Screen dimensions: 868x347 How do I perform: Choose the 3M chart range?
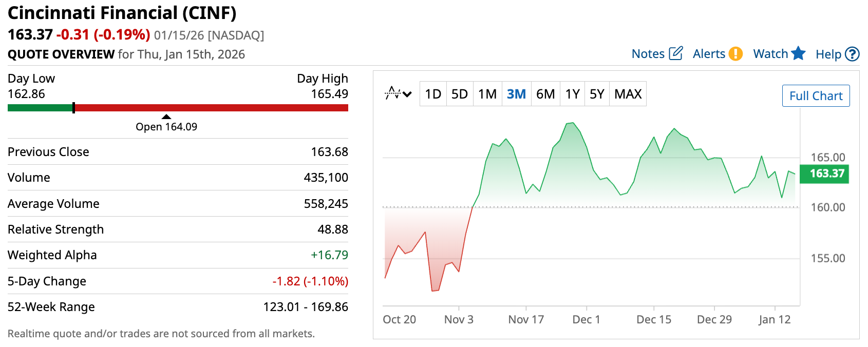pyautogui.click(x=516, y=94)
